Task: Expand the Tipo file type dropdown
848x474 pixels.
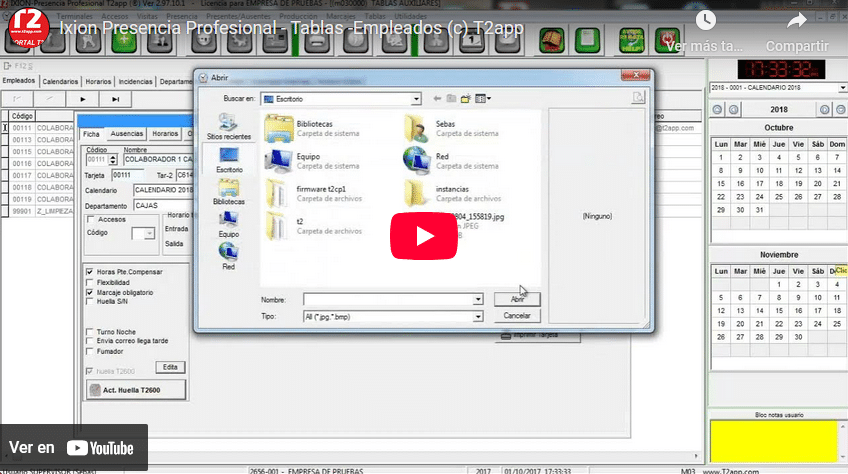Action: point(478,317)
